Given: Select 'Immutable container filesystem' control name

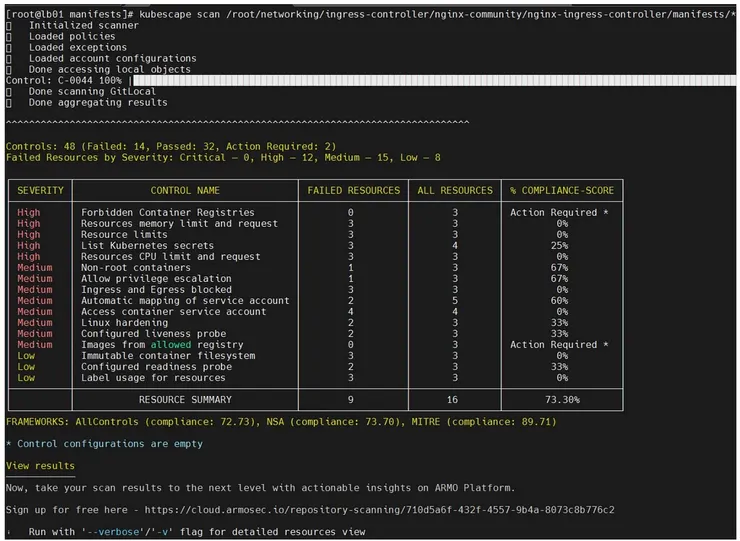Looking at the screenshot, I should [168, 356].
